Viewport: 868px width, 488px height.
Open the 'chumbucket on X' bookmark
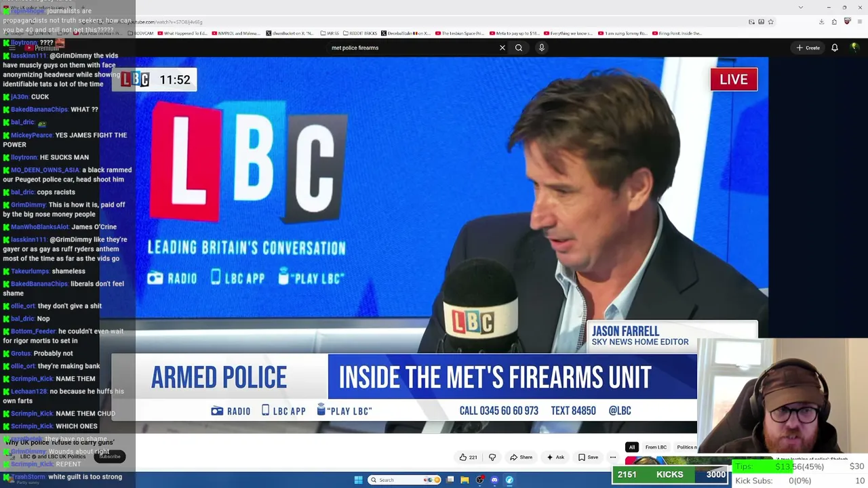click(x=290, y=33)
